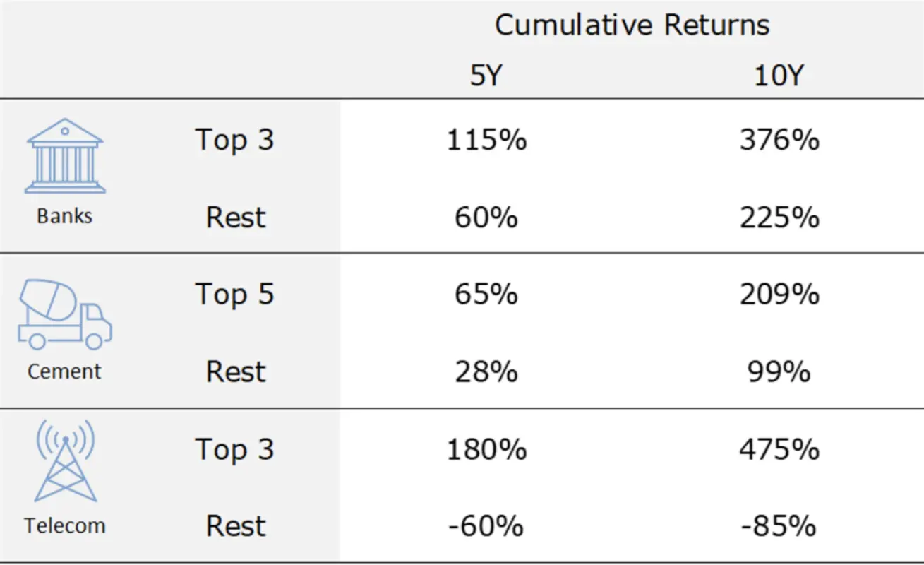Click the 115% Banks 5Y value
This screenshot has height=565, width=924.
[486, 140]
